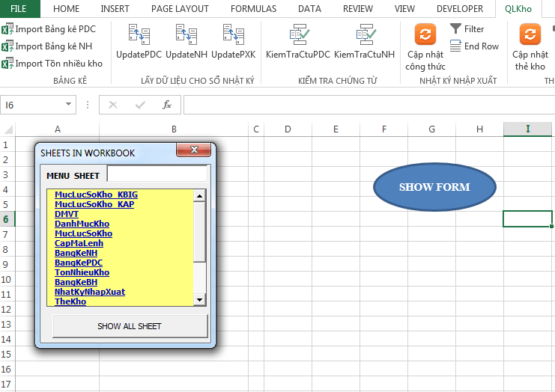Click Import Tồn nhiều kho icon
The height and width of the screenshot is (392, 555).
pos(7,64)
